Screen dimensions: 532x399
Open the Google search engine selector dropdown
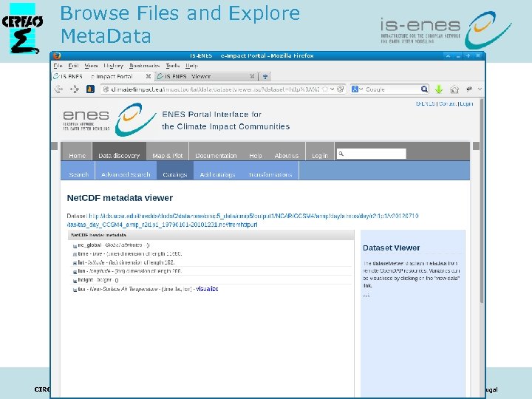tap(357, 89)
